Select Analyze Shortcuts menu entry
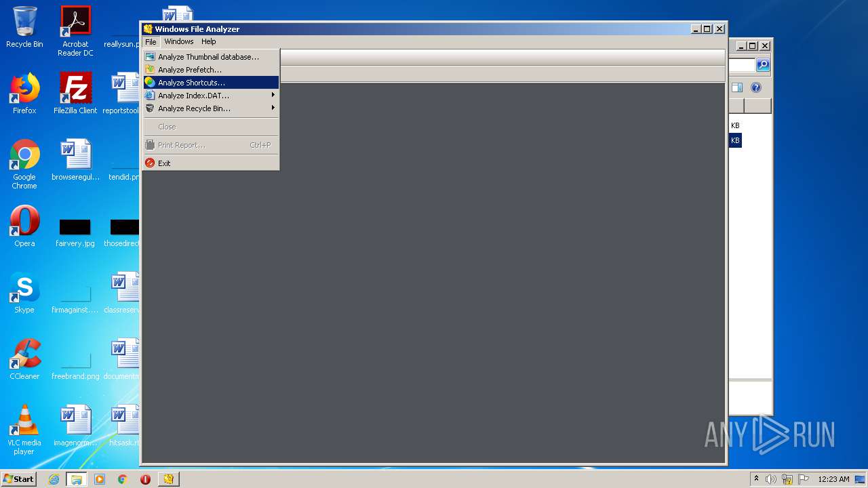The width and height of the screenshot is (868, 488). pos(211,83)
